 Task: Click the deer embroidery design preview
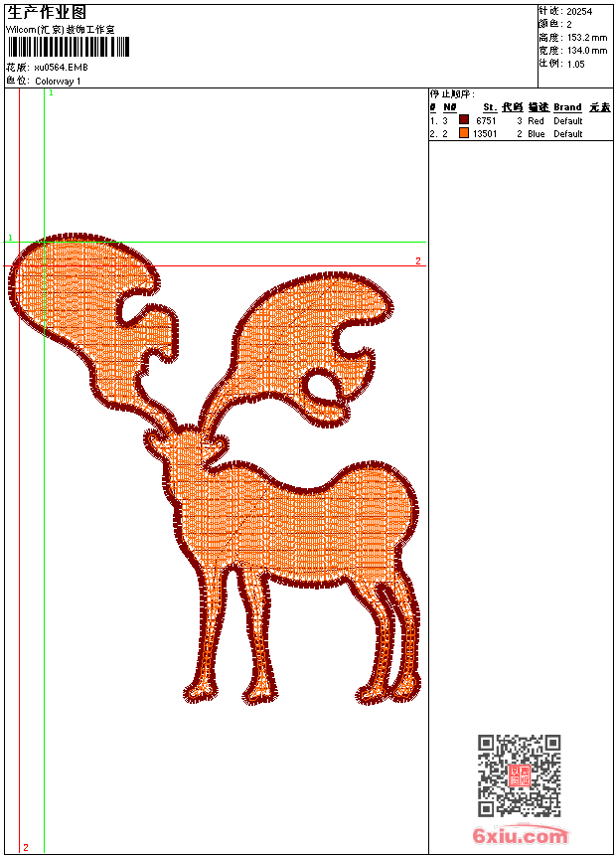click(216, 469)
